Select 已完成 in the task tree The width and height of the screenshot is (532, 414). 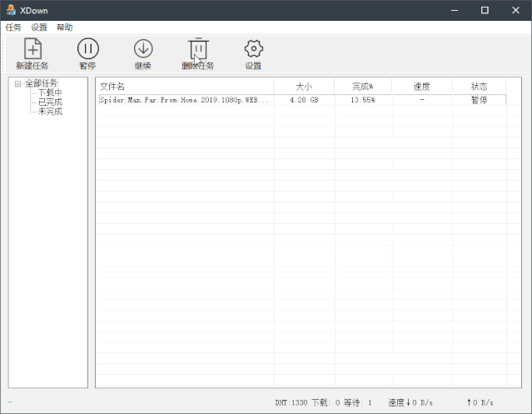click(x=50, y=102)
